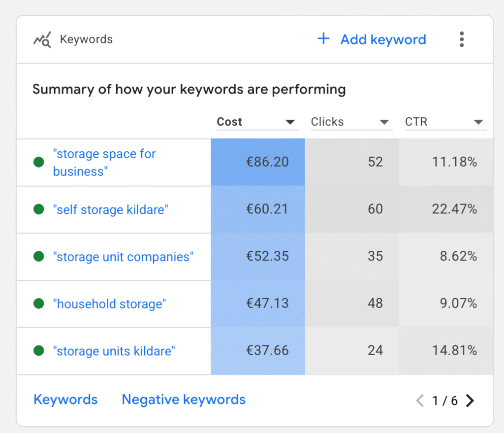
Task: Select the €86.20 highlighted cost cell
Action: pos(258,162)
